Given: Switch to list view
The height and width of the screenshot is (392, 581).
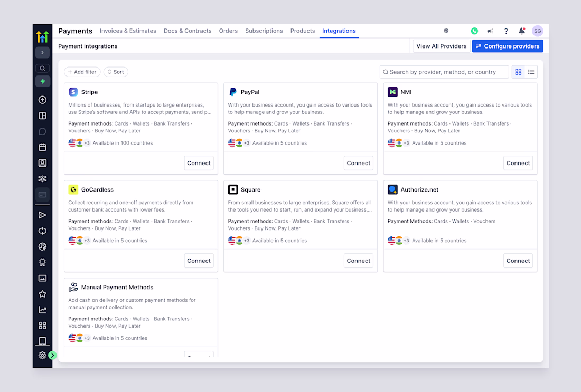Looking at the screenshot, I should point(531,72).
